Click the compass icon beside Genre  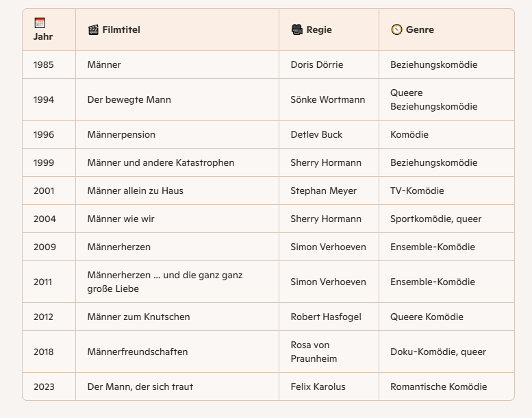pos(396,29)
